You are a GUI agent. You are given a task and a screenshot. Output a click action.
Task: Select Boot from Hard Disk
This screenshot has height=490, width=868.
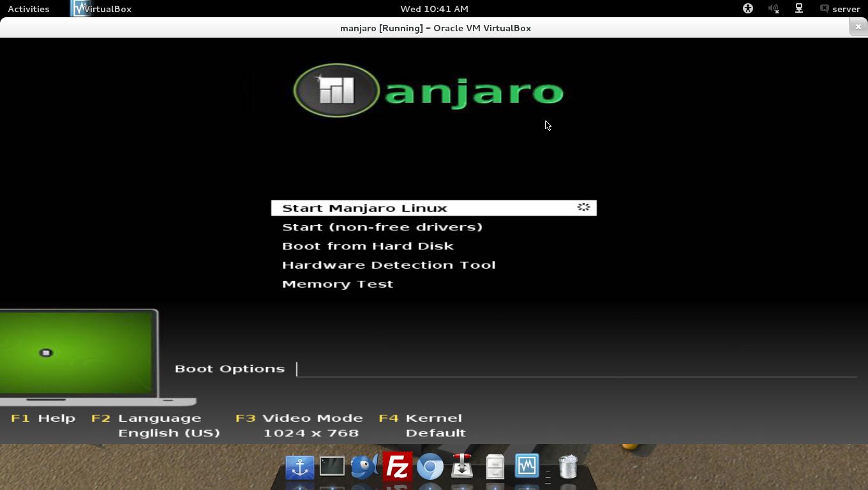coord(368,246)
